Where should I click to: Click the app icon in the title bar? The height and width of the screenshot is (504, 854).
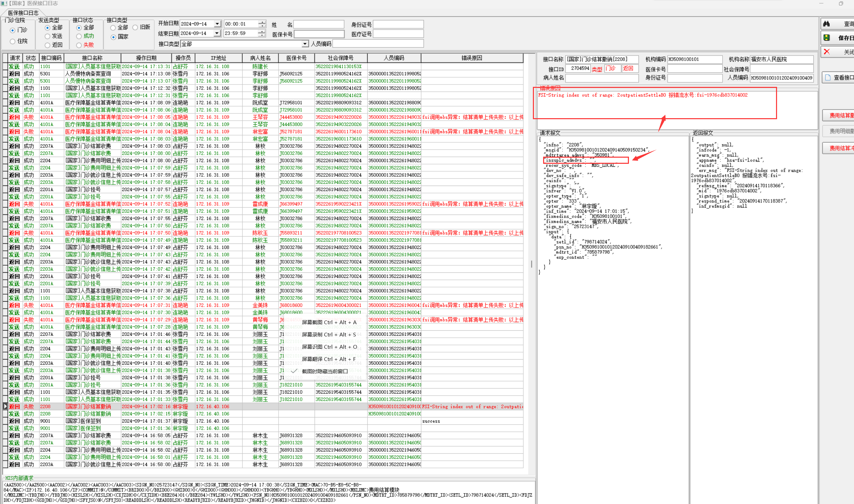point(4,3)
